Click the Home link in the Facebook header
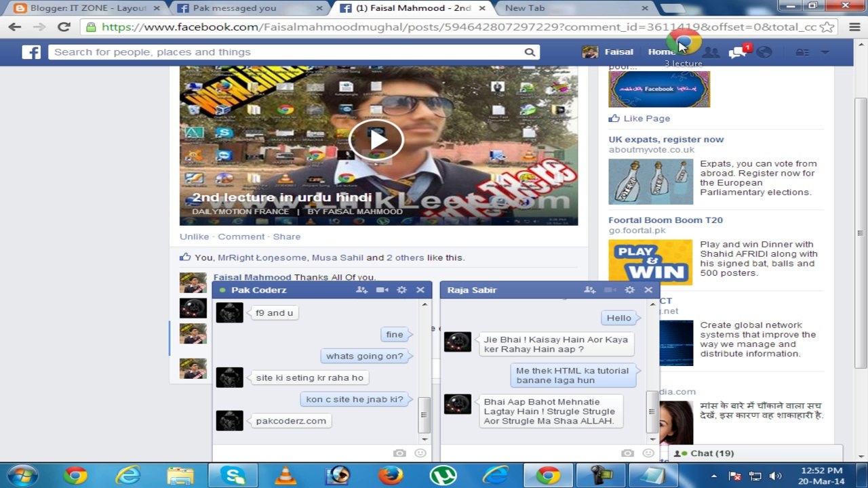Screen dimensions: 868x488 coord(660,52)
